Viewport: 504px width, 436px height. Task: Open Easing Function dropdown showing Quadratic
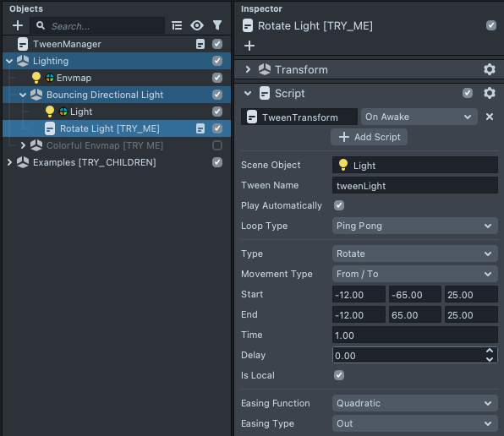click(x=415, y=403)
